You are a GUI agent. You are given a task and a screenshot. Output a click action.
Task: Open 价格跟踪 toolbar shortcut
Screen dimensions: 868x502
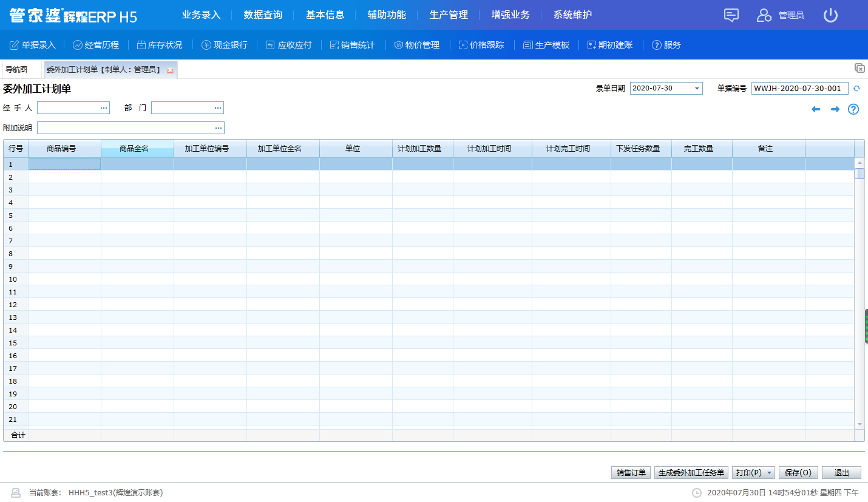(481, 45)
